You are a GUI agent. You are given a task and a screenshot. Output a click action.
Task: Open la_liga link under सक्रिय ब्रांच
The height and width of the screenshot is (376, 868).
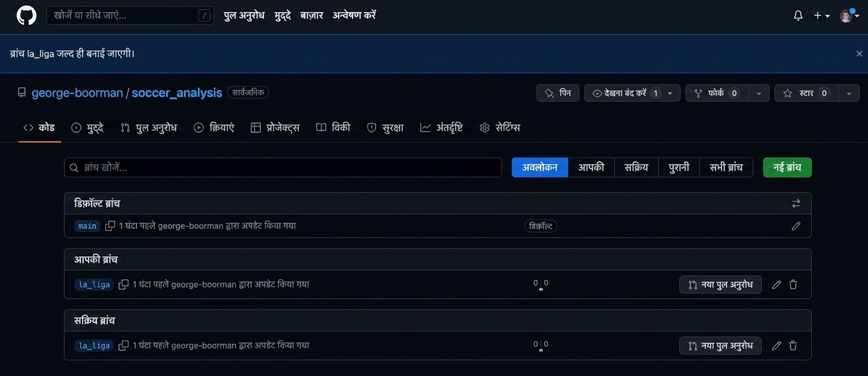coord(94,346)
